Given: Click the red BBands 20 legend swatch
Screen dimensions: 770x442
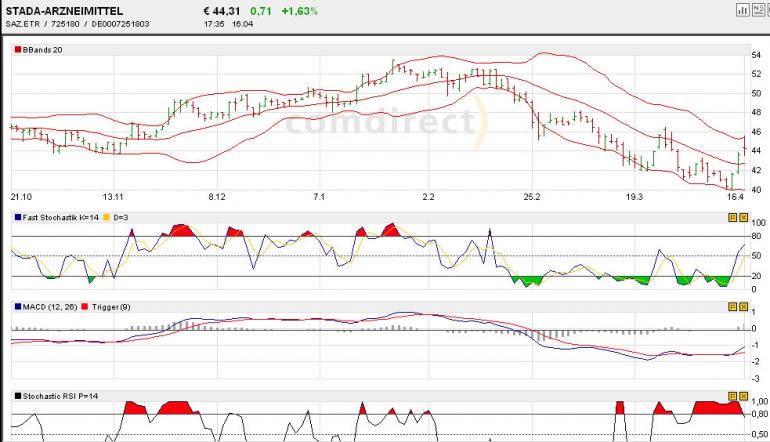Looking at the screenshot, I should pos(18,50).
